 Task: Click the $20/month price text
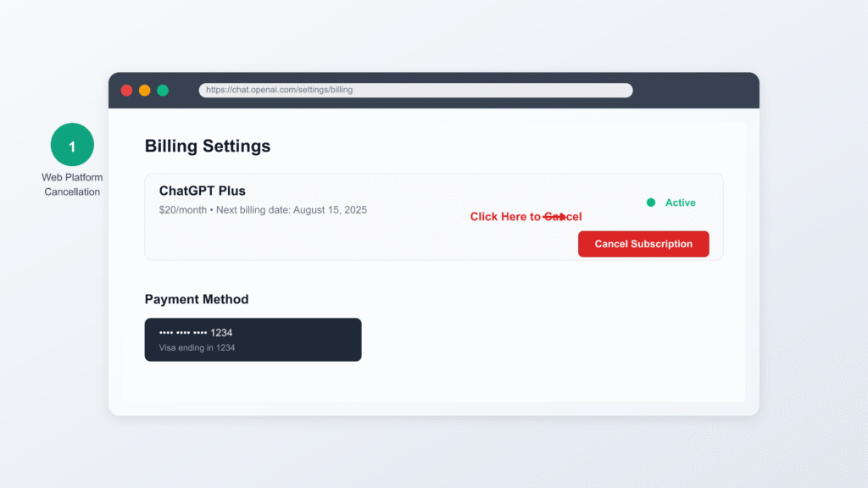click(x=182, y=209)
